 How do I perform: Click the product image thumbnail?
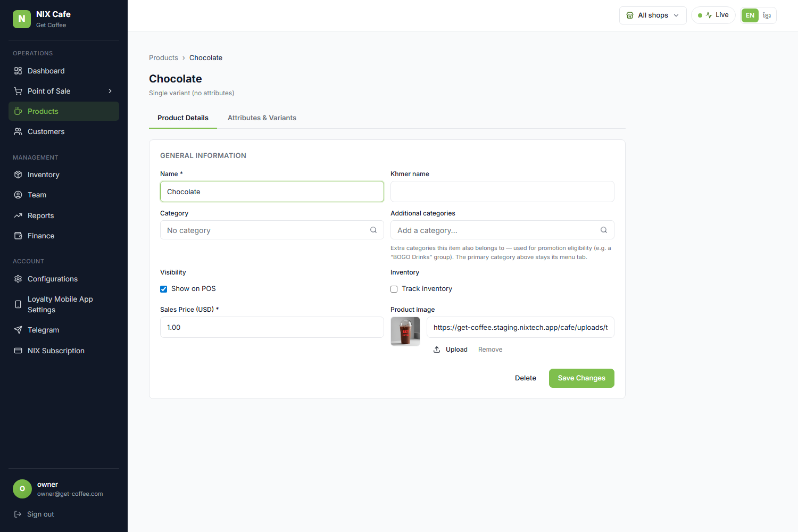405,331
